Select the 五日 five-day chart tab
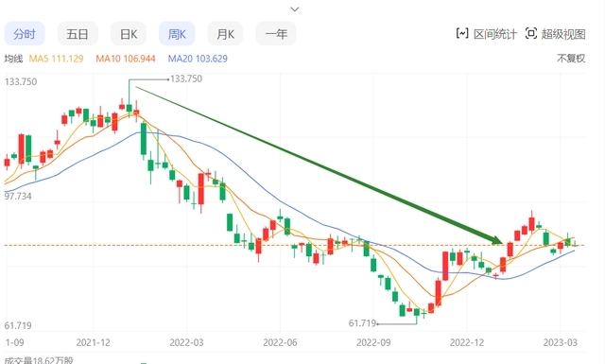605x364 pixels. tap(78, 34)
